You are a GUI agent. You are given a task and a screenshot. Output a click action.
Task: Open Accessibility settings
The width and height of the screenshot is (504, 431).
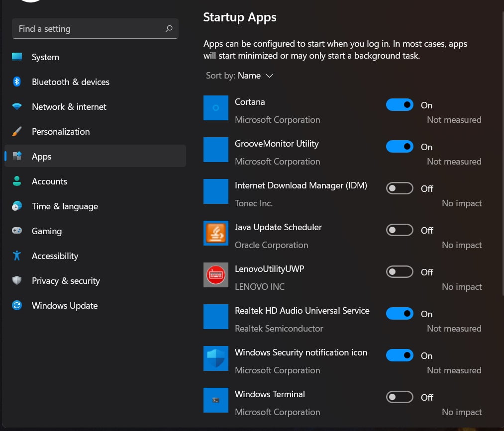(95, 256)
